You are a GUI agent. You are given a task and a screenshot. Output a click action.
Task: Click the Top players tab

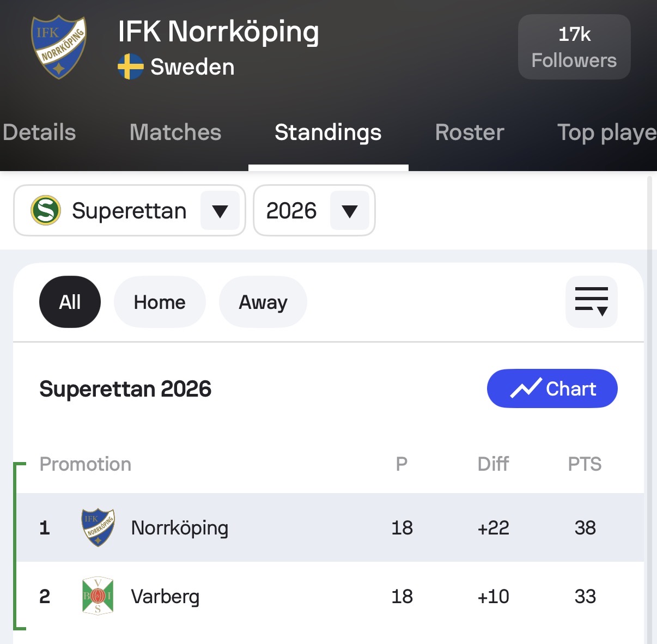point(607,132)
